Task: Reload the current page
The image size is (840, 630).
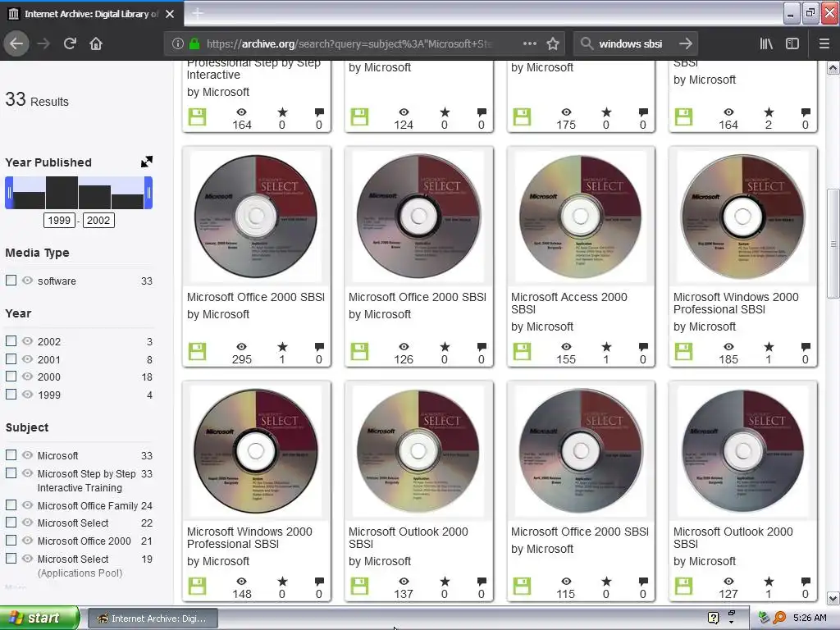Action: [x=70, y=43]
